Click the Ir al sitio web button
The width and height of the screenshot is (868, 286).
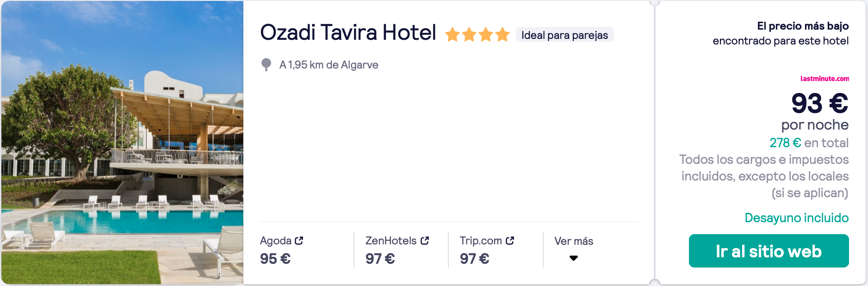769,251
